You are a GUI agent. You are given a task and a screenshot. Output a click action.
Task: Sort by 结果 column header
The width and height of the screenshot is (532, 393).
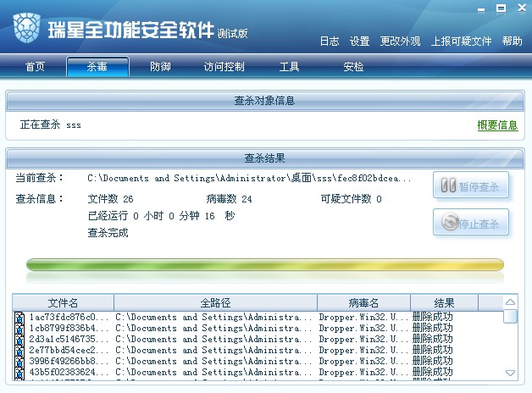(444, 302)
